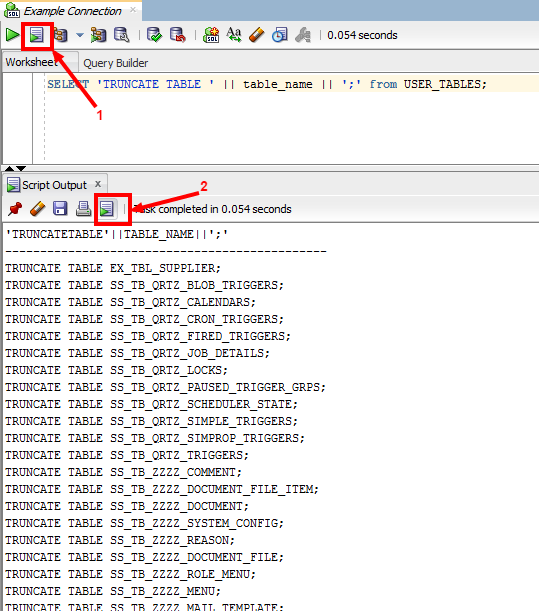The image size is (539, 611).
Task: Click the line ending SS_TB_ZZZZ_DOCUMENT_FILE;
Action: point(144,557)
